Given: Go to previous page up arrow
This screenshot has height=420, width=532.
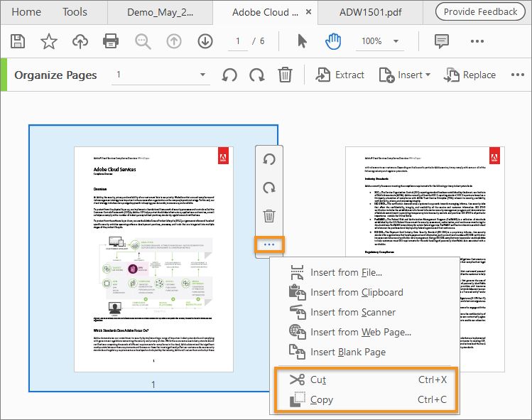Looking at the screenshot, I should (174, 41).
